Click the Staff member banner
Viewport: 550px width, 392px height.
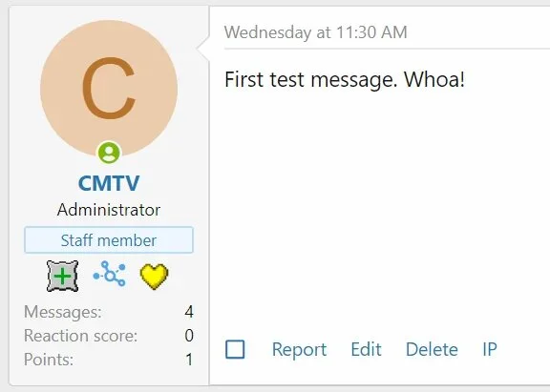coord(109,240)
